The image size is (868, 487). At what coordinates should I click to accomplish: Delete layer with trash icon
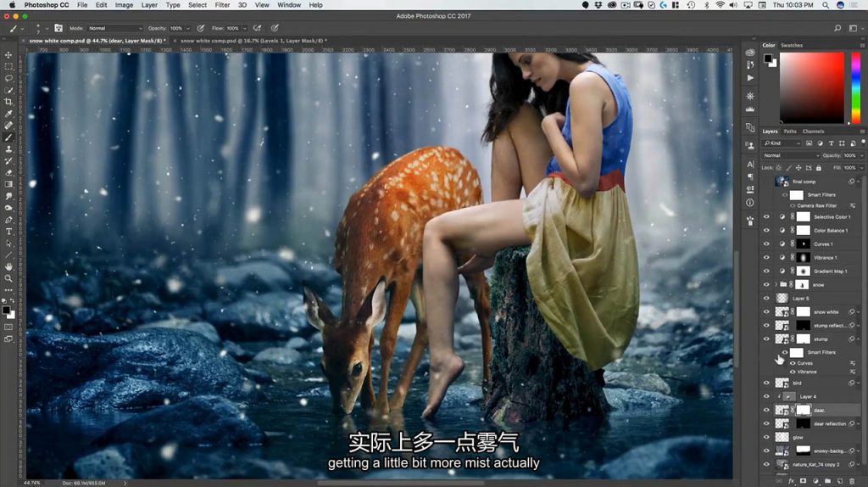(852, 481)
